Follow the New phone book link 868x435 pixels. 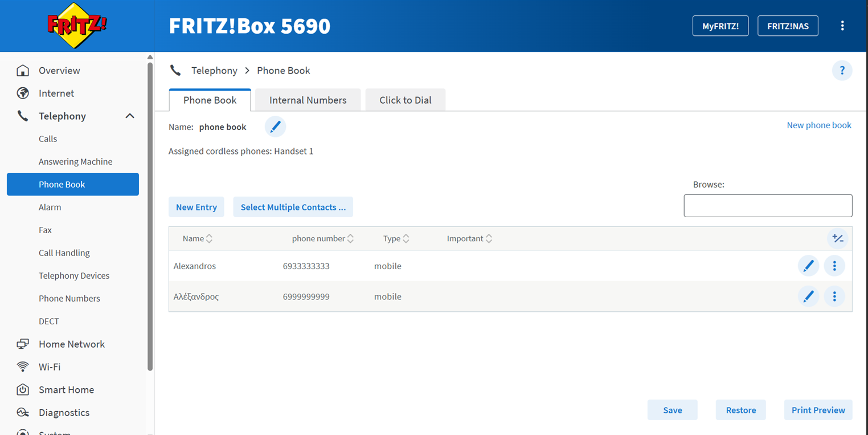tap(819, 125)
